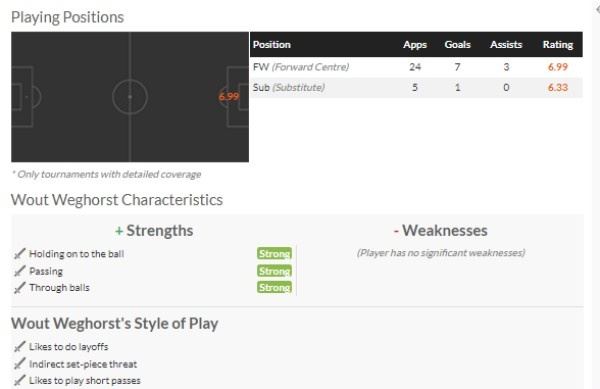Click the pencil icon next to Passing

tap(20, 271)
